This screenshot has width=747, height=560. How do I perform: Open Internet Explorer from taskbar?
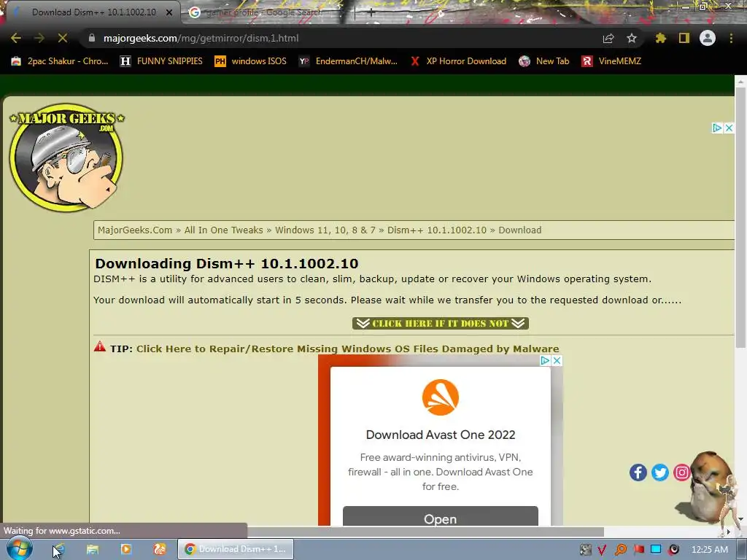58,549
